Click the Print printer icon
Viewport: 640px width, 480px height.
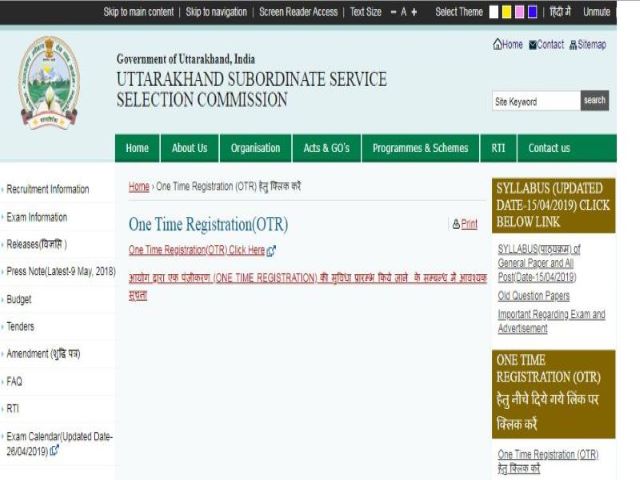[456, 224]
